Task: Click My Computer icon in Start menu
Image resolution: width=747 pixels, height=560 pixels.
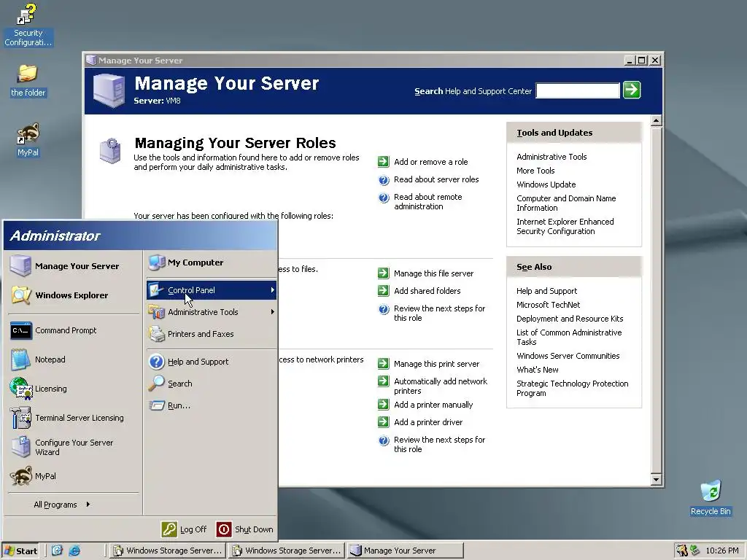Action: [x=157, y=262]
